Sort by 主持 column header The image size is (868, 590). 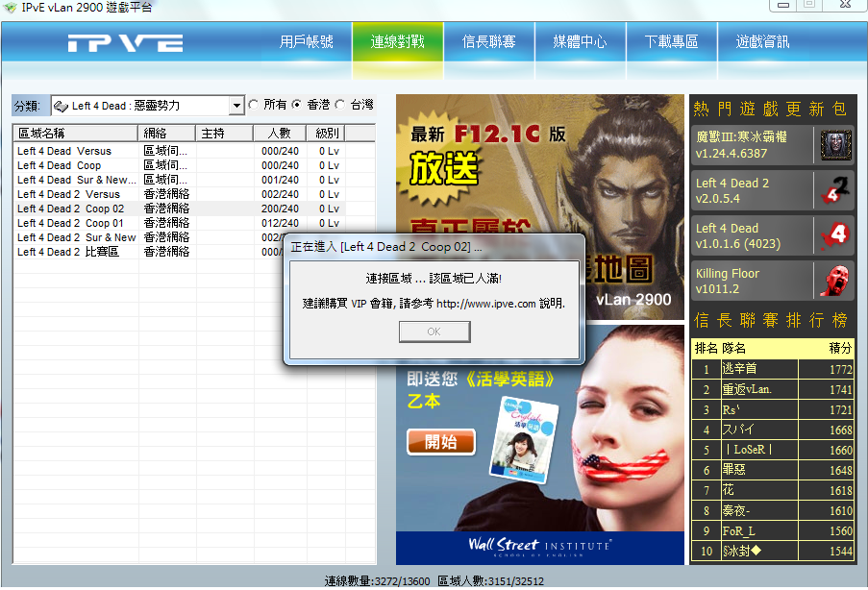(x=224, y=134)
